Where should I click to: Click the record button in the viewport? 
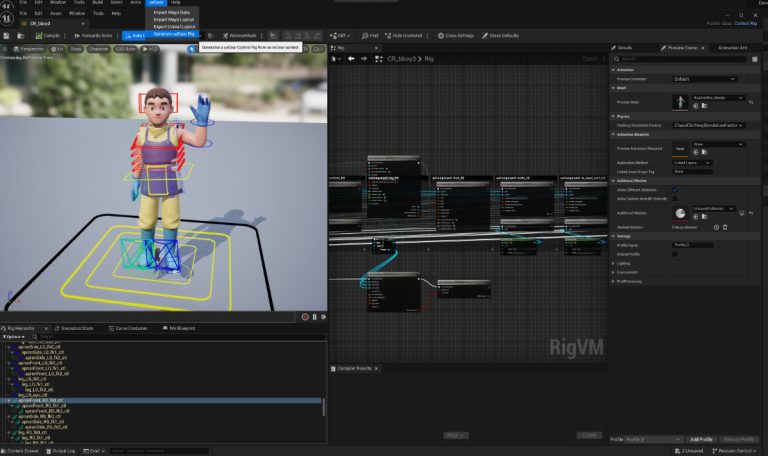coord(305,317)
